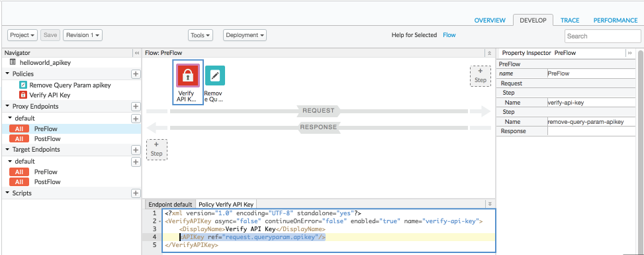Collapse the Policies tree section
The height and width of the screenshot is (255, 644).
pyautogui.click(x=7, y=74)
